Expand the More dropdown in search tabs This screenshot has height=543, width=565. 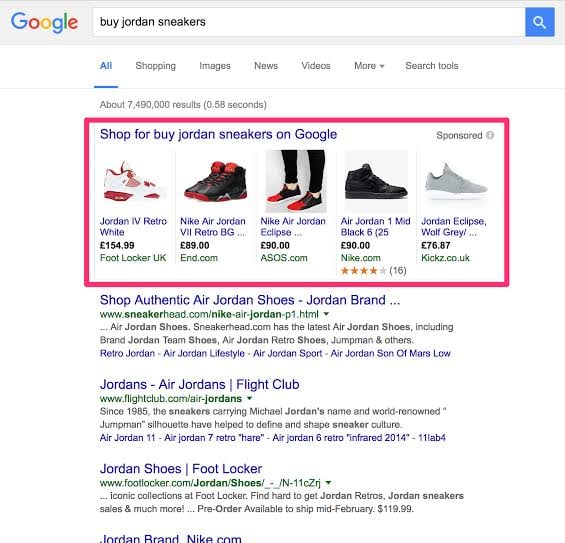[x=369, y=66]
